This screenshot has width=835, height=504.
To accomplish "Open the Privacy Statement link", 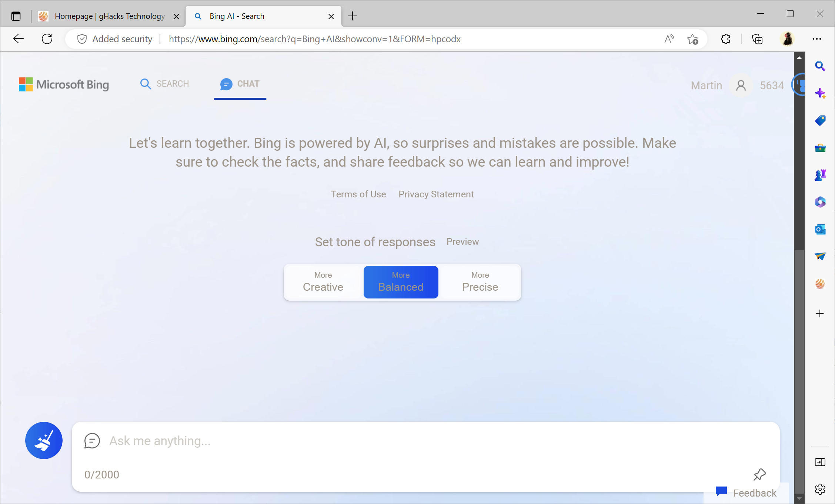I will 436,194.
